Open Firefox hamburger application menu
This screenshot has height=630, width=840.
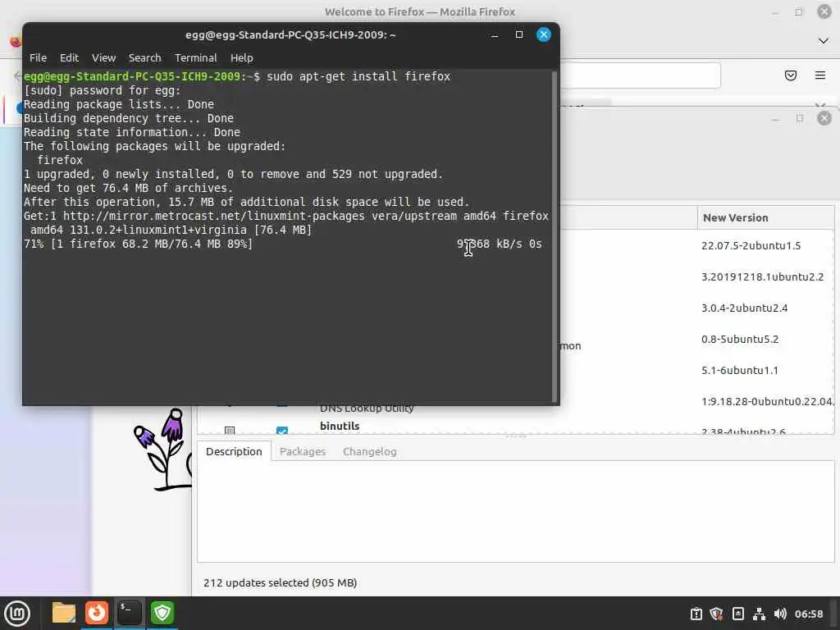[x=819, y=75]
